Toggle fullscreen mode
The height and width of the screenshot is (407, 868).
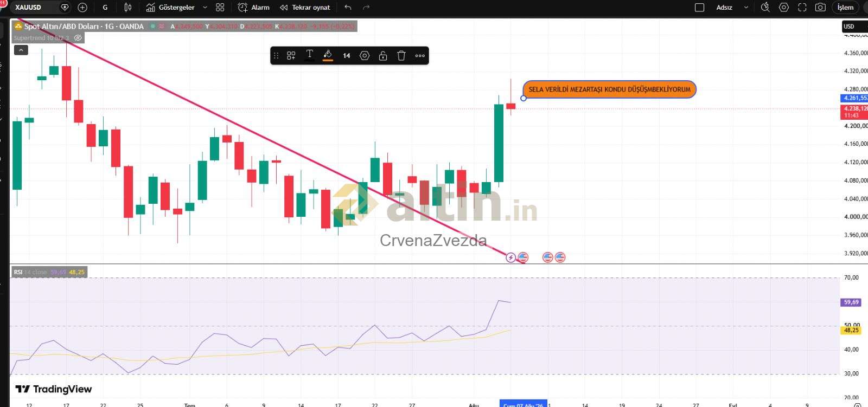(x=802, y=8)
